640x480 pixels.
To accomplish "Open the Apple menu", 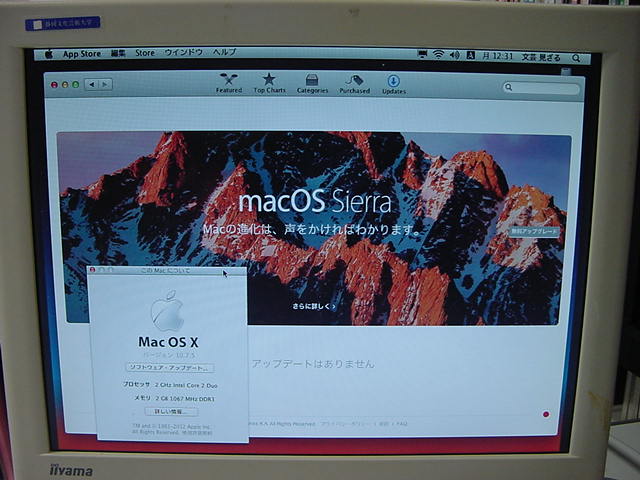I will click(x=49, y=54).
